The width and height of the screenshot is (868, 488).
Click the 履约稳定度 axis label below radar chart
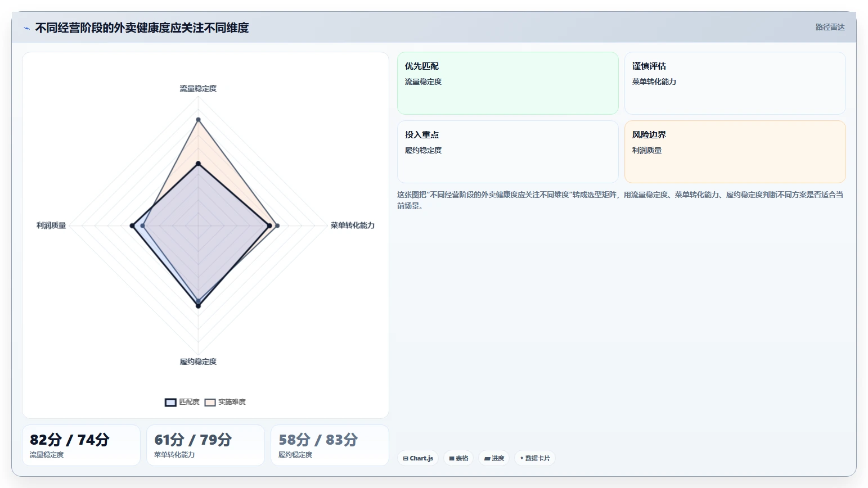tap(198, 362)
